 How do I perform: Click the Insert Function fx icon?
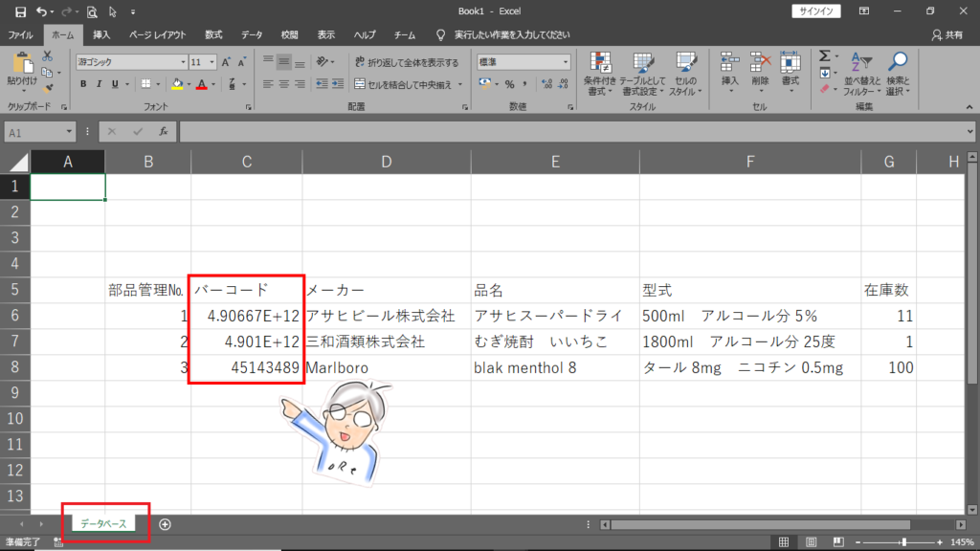click(x=164, y=131)
